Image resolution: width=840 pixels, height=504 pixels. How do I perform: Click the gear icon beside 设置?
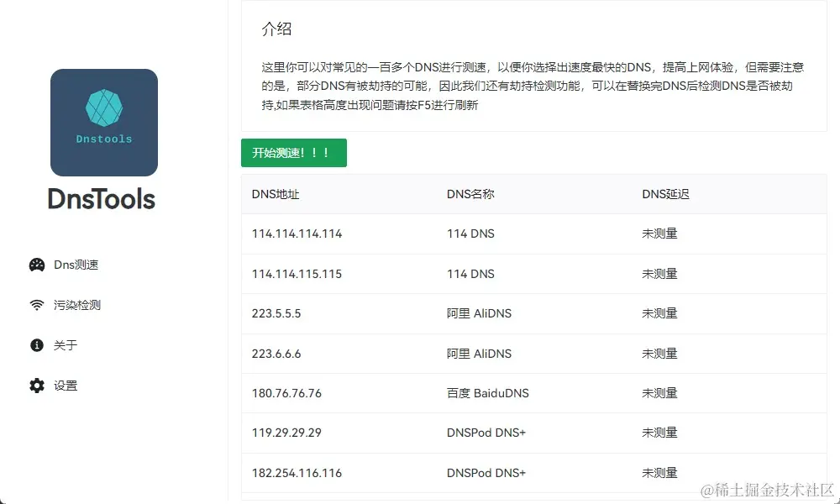(x=37, y=386)
